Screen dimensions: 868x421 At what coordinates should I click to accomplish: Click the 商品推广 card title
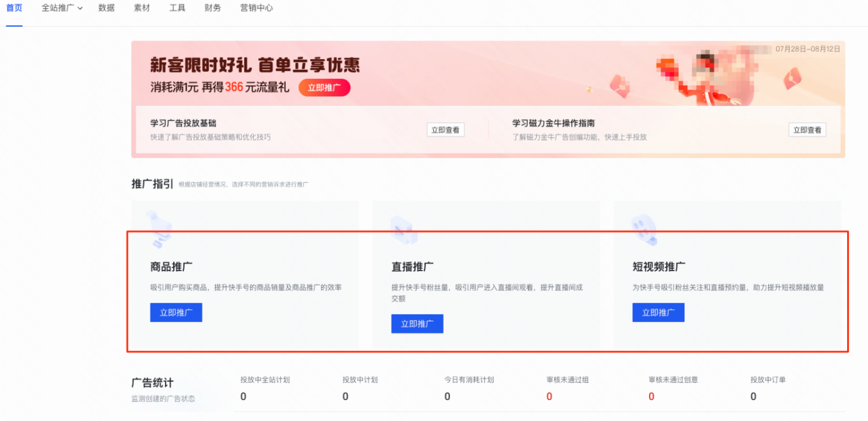pos(172,267)
